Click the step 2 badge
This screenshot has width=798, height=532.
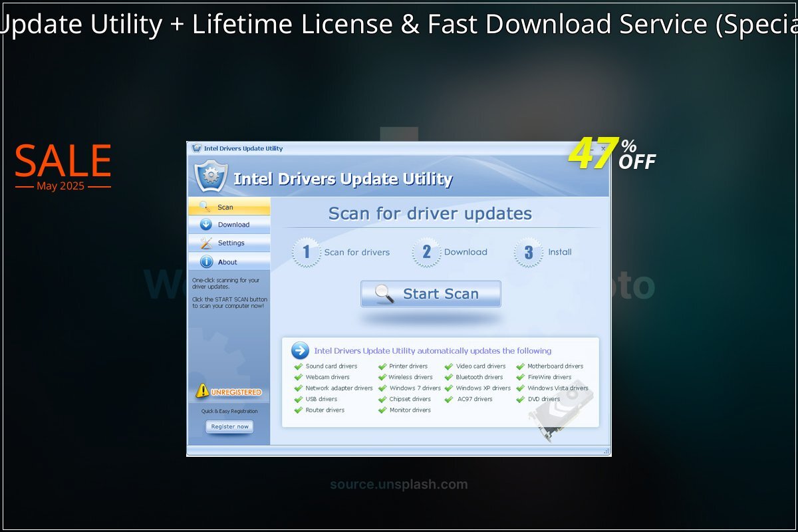click(426, 252)
